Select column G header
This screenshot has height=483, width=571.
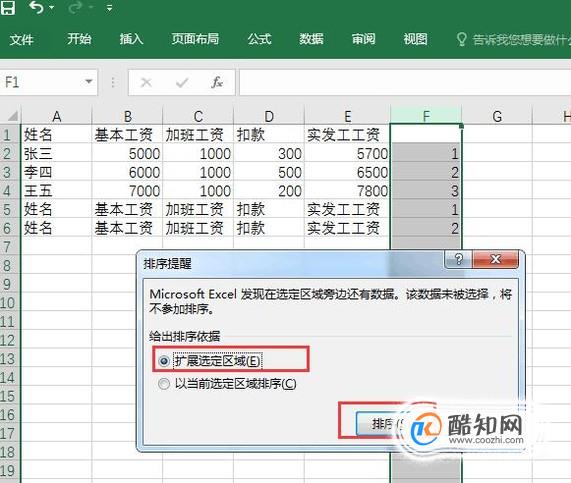pos(497,116)
